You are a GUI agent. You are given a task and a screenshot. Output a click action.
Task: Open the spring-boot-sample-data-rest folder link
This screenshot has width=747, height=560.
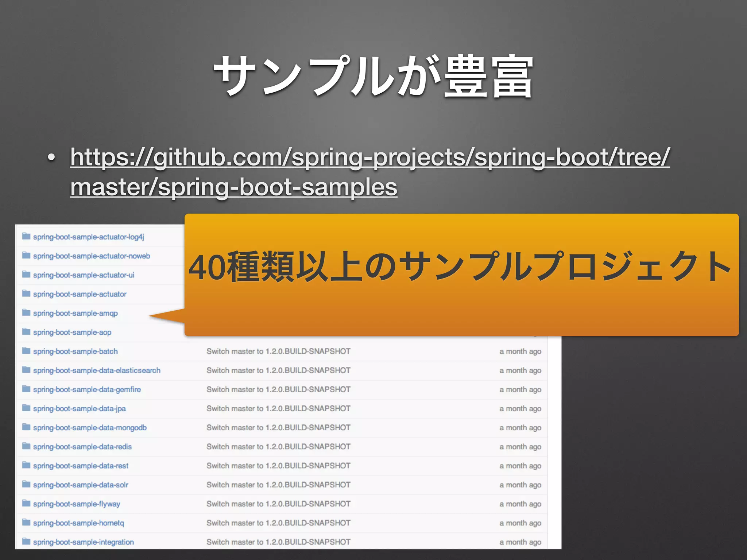[x=81, y=466]
